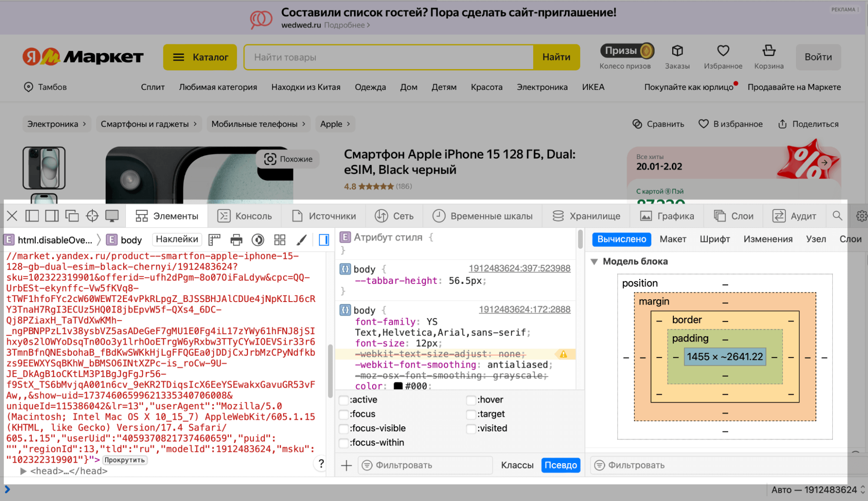Enable the :focus-visible pseudo-class checkbox
Viewport: 868px width, 501px height.
(x=343, y=428)
